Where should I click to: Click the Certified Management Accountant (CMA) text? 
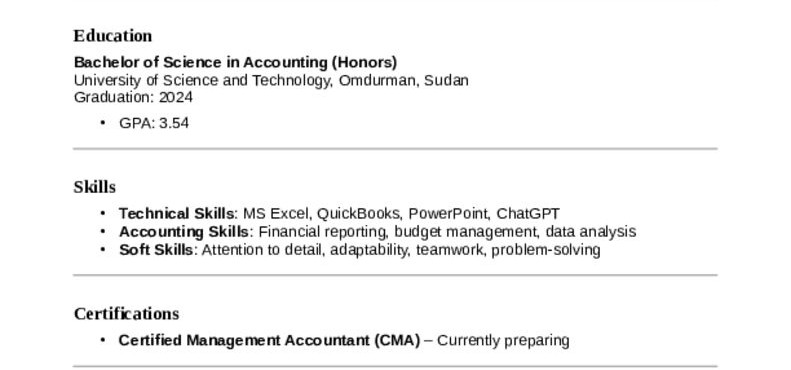pos(269,341)
